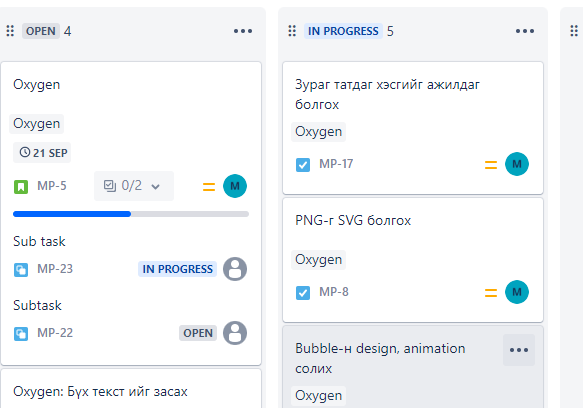Click drag handle of IN PROGRESS column
Image resolution: width=583 pixels, height=408 pixels.
pyautogui.click(x=292, y=31)
